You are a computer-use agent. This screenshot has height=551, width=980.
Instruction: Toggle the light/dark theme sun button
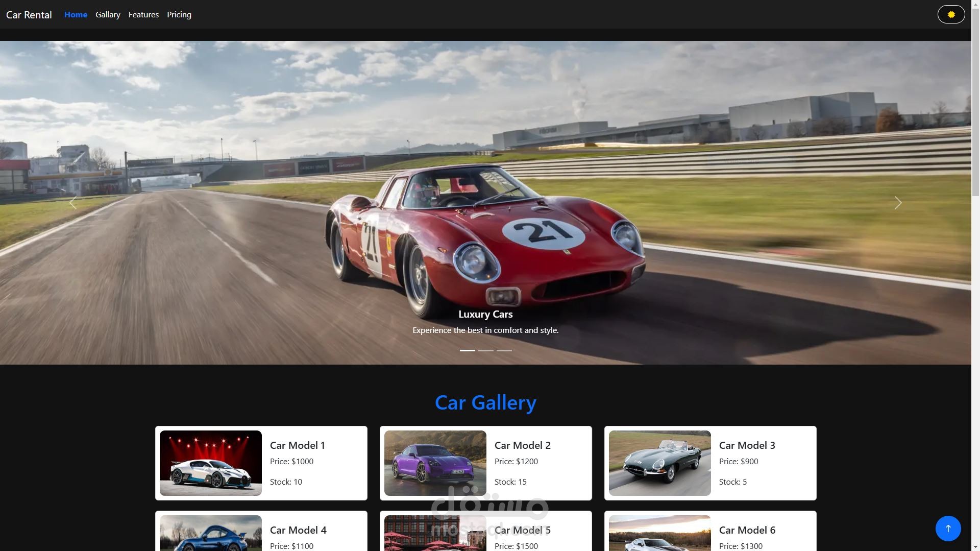tap(951, 14)
